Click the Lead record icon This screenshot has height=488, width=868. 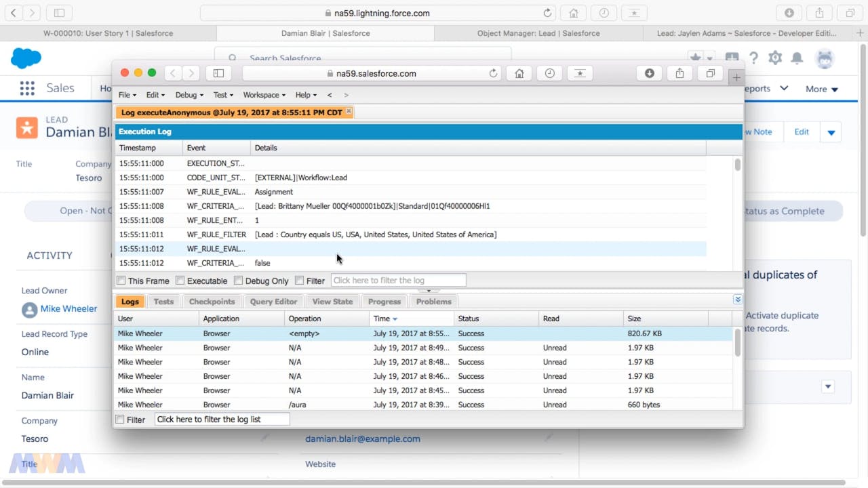pyautogui.click(x=27, y=127)
